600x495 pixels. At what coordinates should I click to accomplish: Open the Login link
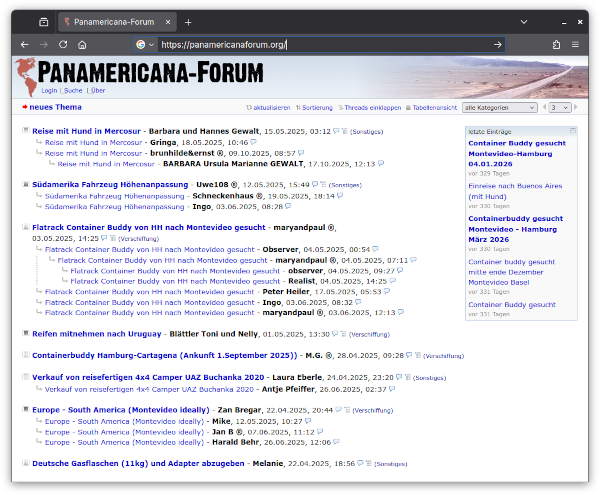pos(49,91)
